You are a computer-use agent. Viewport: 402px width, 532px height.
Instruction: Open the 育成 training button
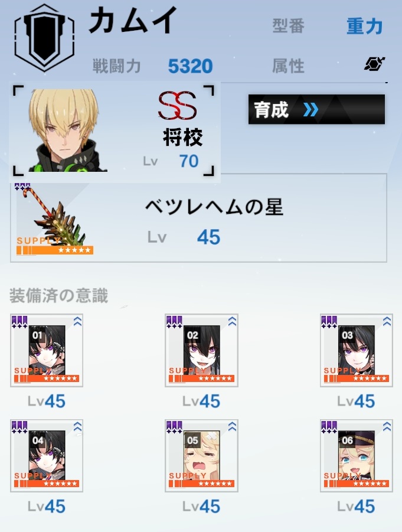[x=316, y=109]
